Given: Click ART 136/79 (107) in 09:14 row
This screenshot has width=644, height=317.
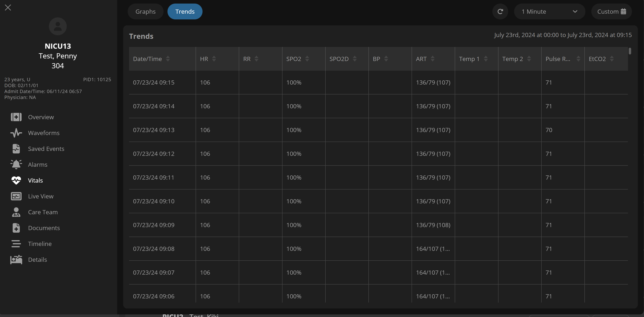Looking at the screenshot, I should (433, 106).
